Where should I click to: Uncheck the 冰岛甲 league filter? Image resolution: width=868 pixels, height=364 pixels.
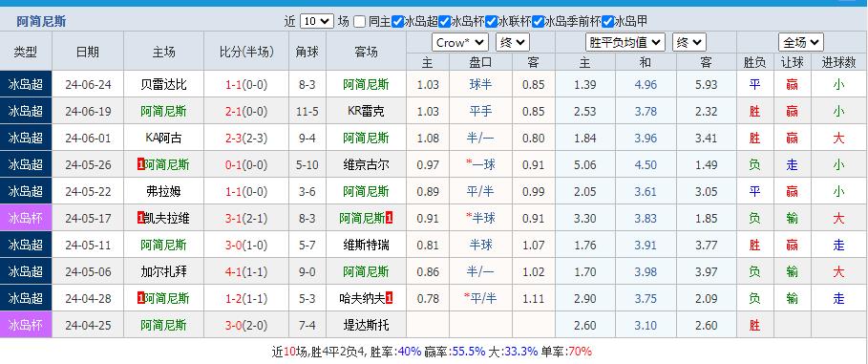[x=607, y=22]
